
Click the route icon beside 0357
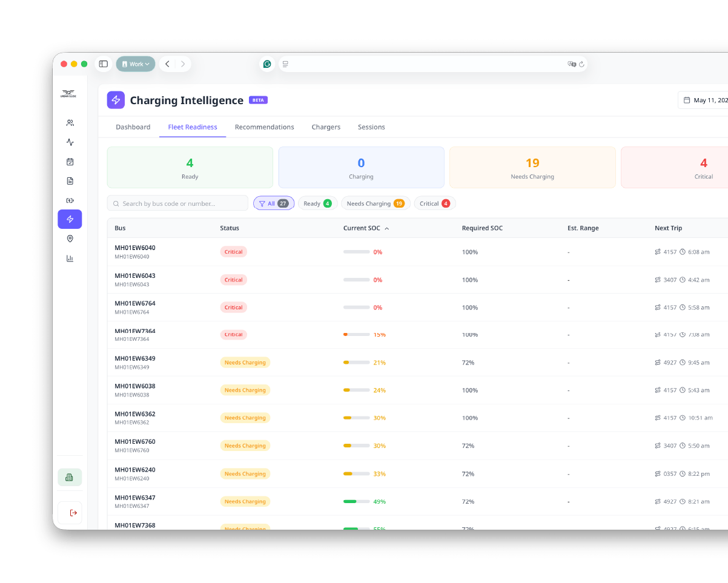point(658,473)
